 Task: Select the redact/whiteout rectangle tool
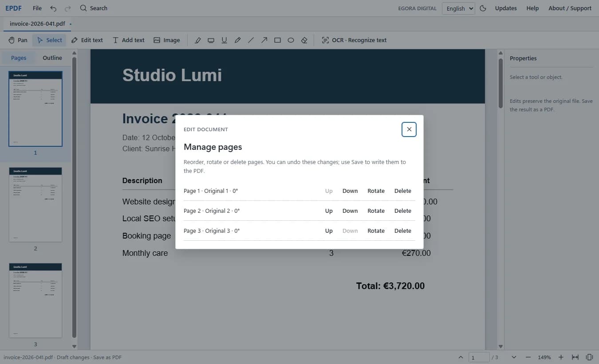(x=211, y=40)
